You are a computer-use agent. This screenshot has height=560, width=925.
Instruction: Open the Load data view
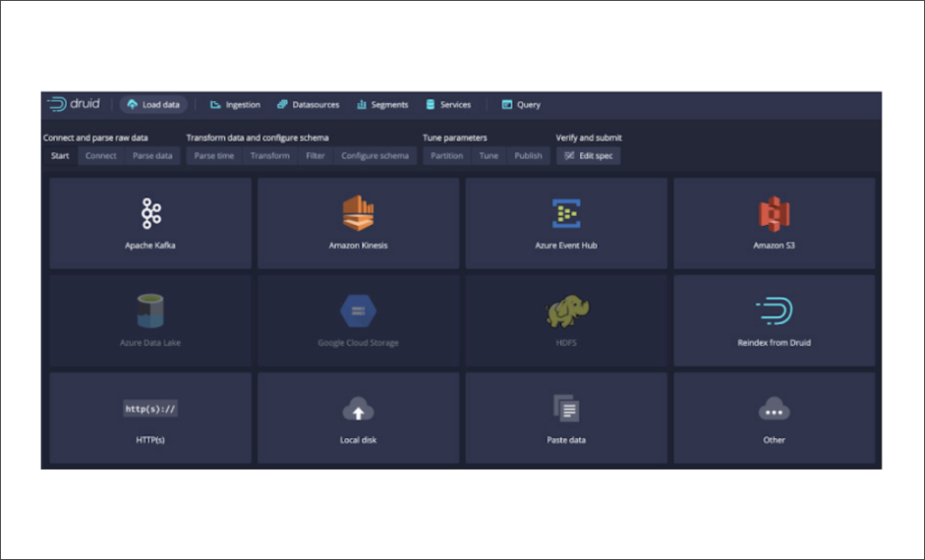(x=154, y=105)
